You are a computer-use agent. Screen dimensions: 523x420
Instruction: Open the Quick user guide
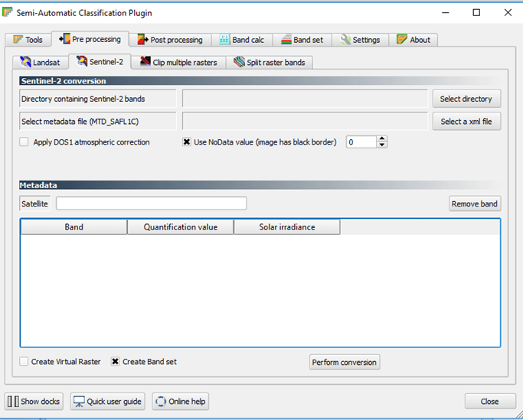108,402
